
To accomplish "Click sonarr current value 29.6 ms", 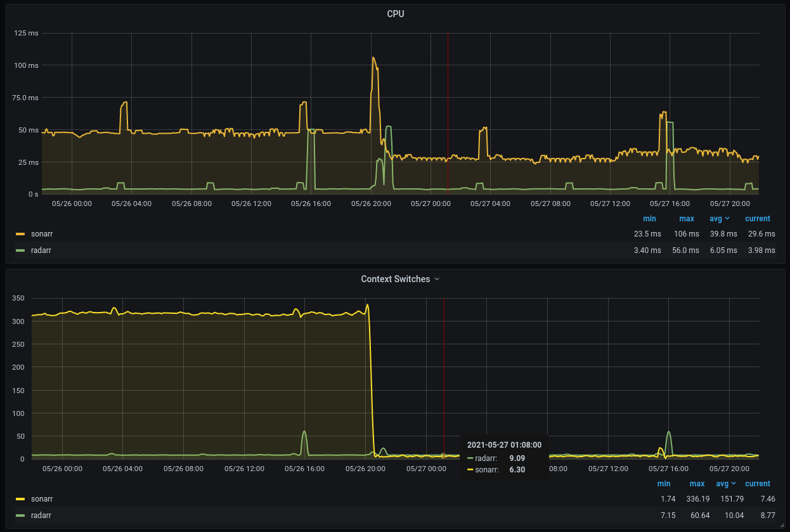I will coord(761,234).
